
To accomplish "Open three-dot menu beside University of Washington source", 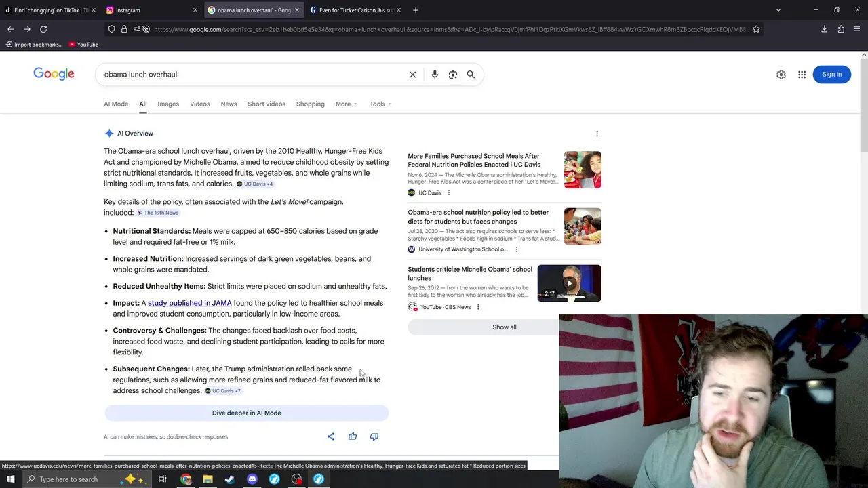I will (x=516, y=249).
